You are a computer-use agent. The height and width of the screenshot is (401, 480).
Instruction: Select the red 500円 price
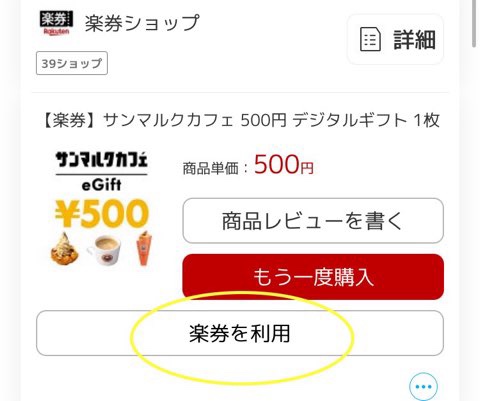[x=284, y=165]
